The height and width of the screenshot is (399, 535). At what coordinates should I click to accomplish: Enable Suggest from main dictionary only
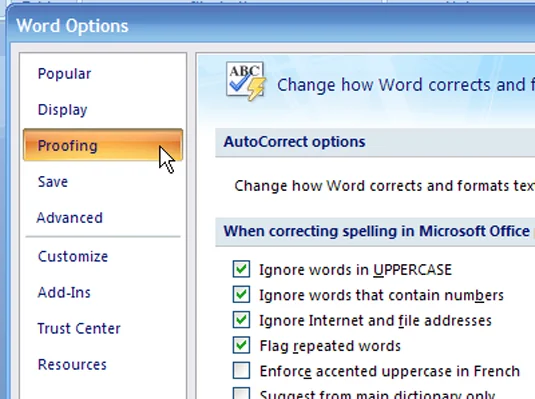tap(241, 393)
